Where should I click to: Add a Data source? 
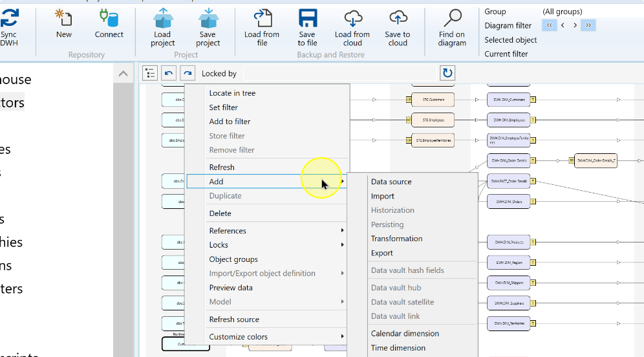391,182
